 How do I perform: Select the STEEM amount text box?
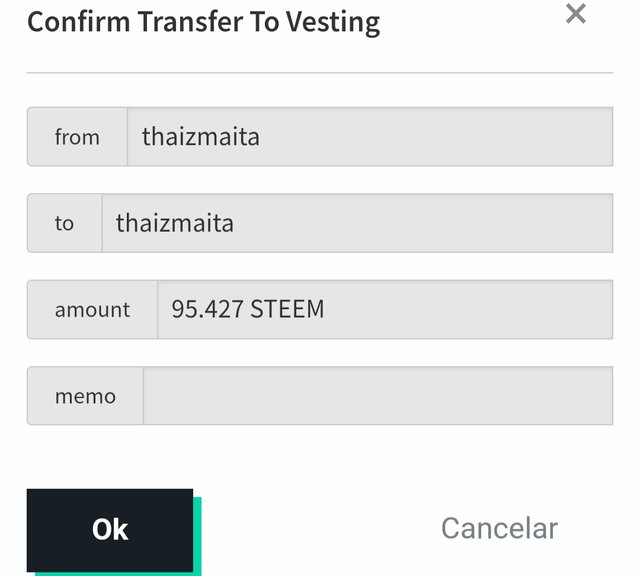pos(384,309)
